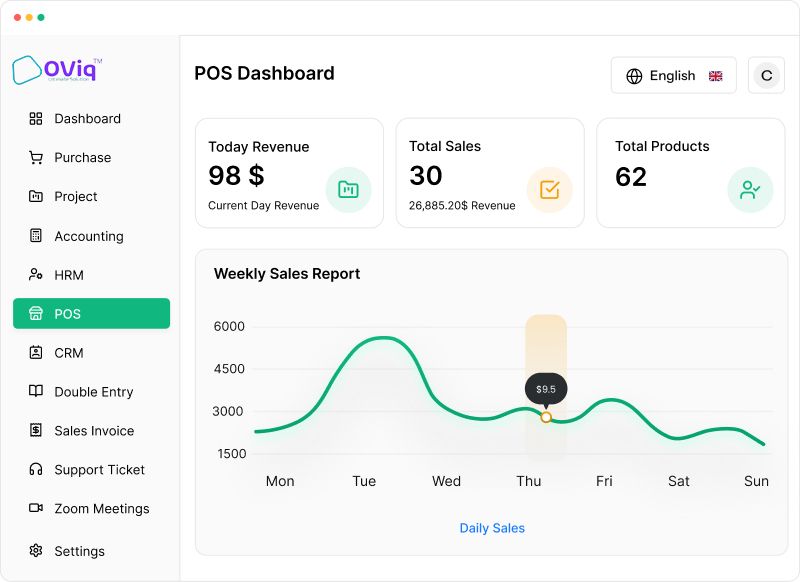Click the Accounting calculator icon
Screen dimensions: 800x582
(x=36, y=236)
